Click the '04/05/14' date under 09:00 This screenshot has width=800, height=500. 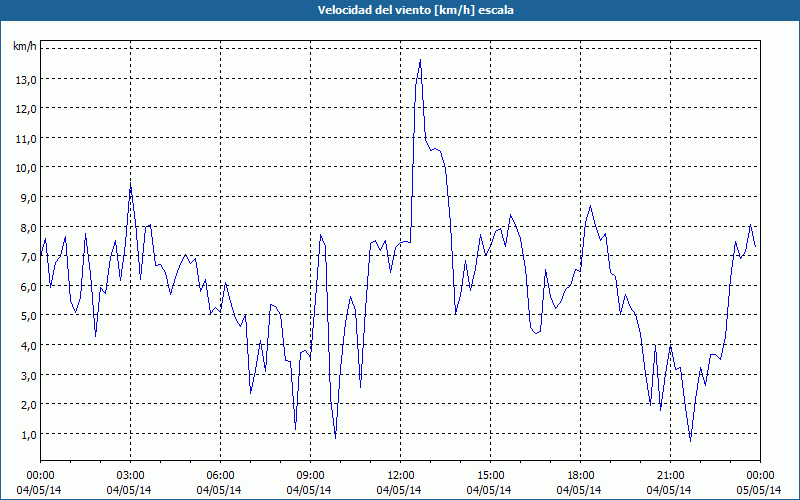[x=309, y=490]
